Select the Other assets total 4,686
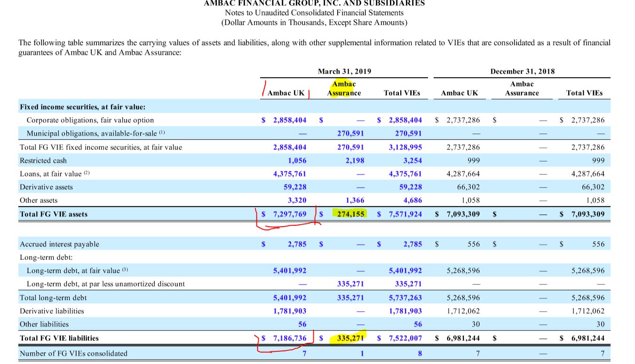 [413, 200]
